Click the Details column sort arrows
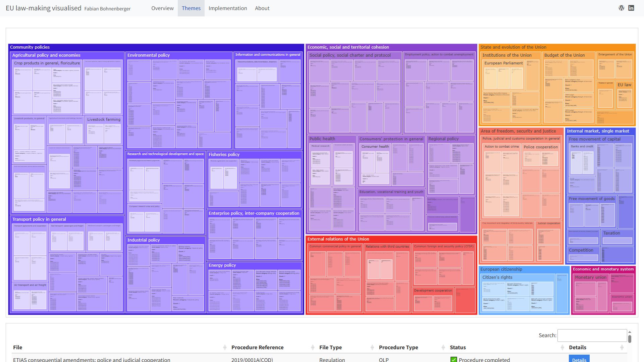The height and width of the screenshot is (362, 644). pos(622,348)
